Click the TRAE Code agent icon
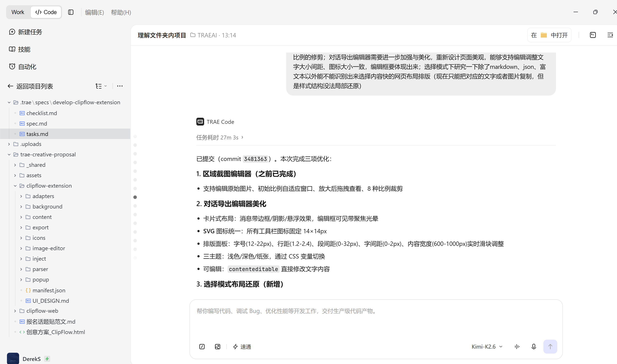 coord(200,122)
